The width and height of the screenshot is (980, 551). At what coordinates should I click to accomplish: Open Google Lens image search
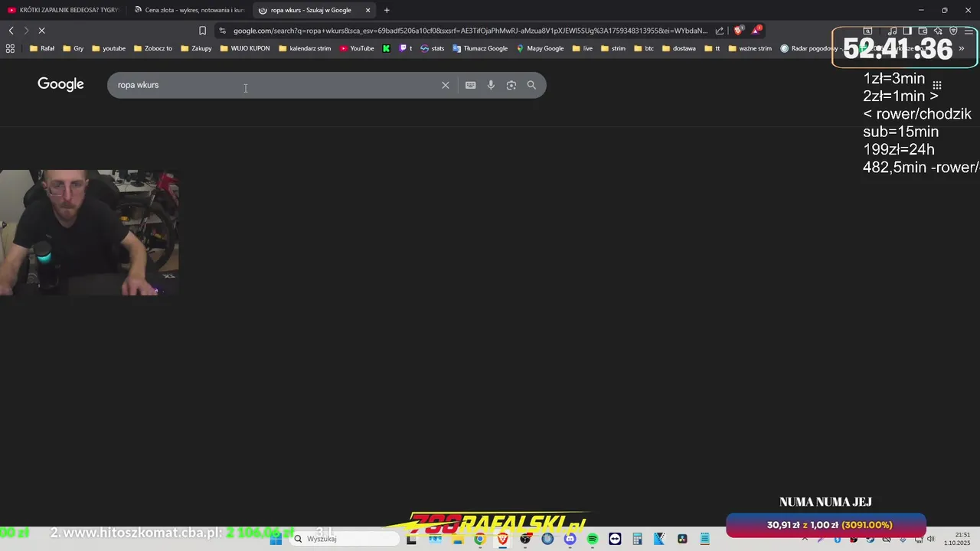coord(511,85)
